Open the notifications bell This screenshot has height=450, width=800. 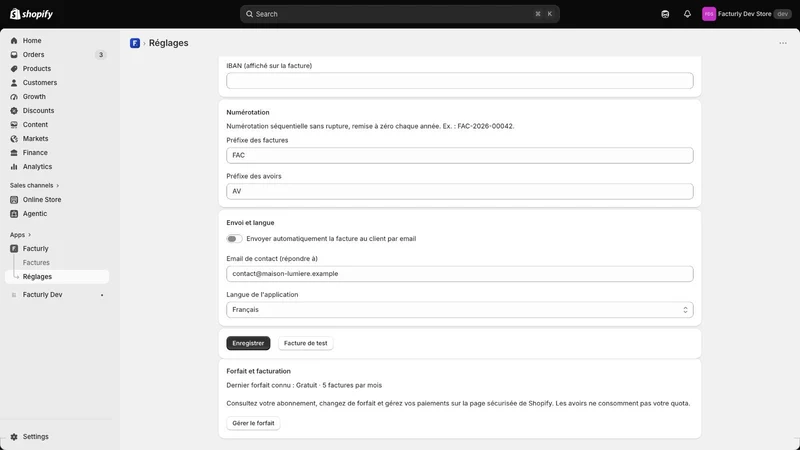(x=687, y=14)
